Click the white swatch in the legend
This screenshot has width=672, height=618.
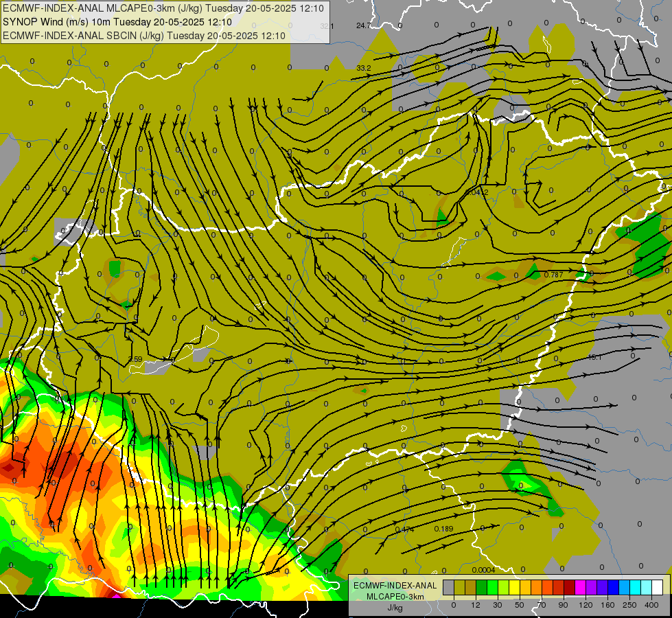[658, 588]
